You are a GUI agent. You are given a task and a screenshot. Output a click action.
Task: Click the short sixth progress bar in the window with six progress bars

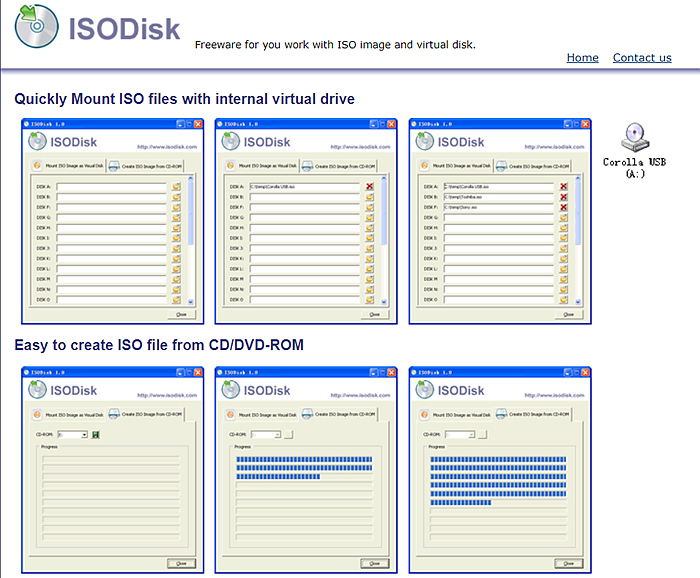coord(498,503)
